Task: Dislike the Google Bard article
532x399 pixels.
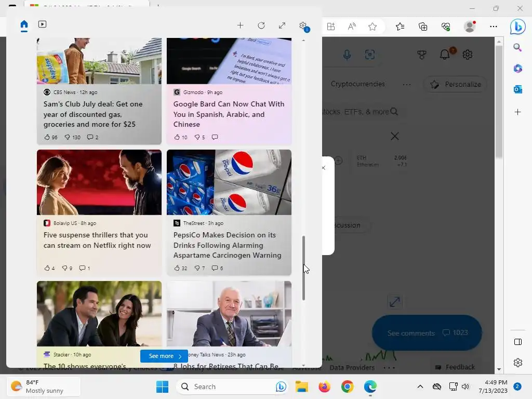Action: coord(199,137)
